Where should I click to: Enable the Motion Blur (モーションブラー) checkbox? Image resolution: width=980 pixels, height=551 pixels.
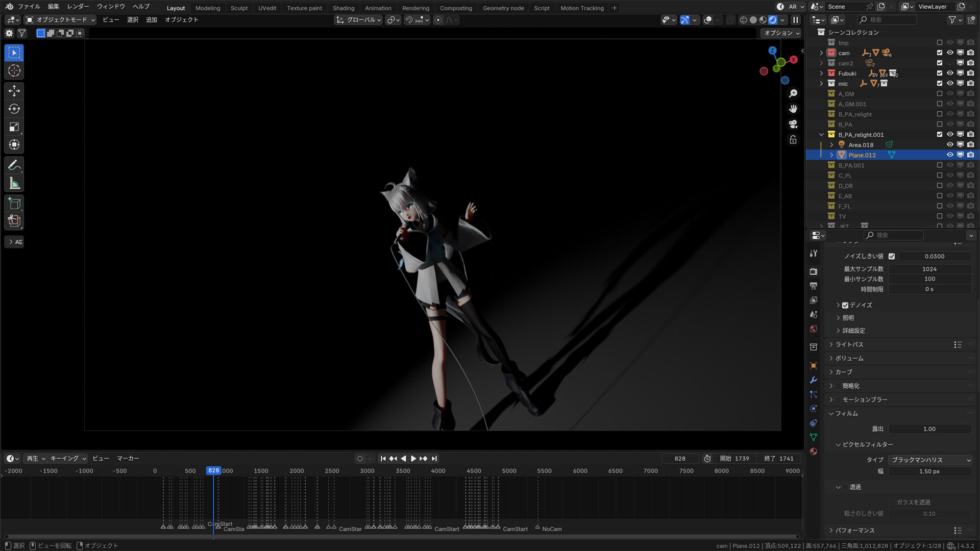(838, 400)
